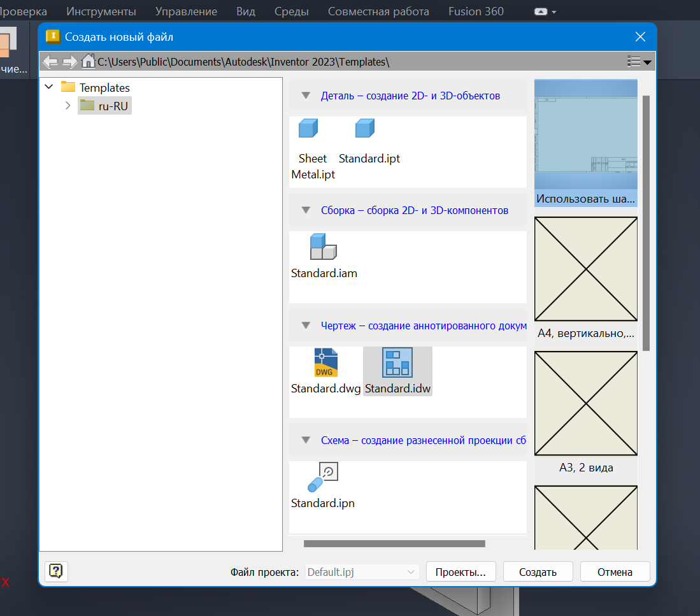Pick the Standard.dwg drawing template icon
Screen dimensions: 700x616
coord(326,362)
